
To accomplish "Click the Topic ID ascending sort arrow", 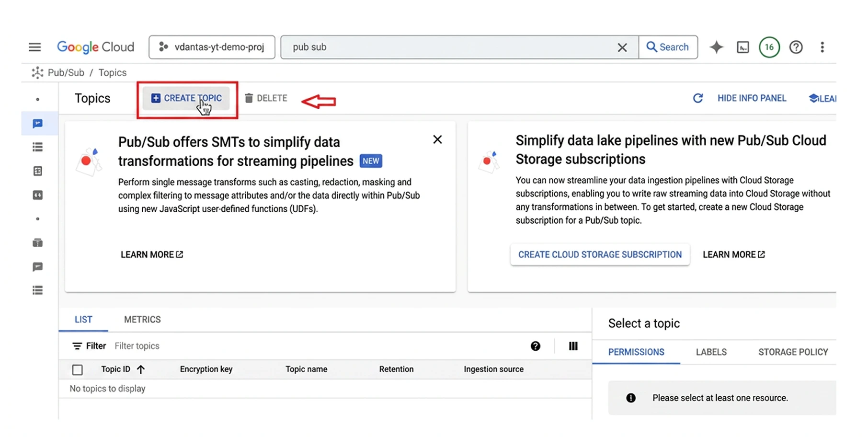I will click(141, 369).
